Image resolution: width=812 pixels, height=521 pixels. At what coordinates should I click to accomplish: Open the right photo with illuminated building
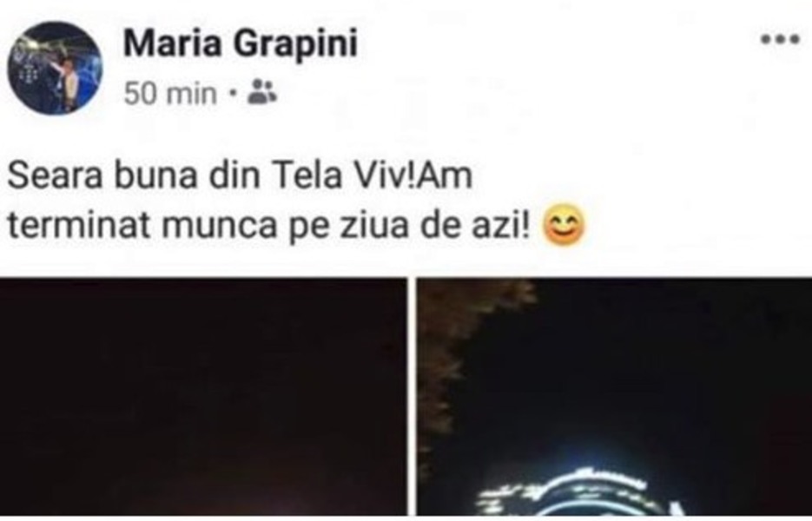(x=615, y=397)
